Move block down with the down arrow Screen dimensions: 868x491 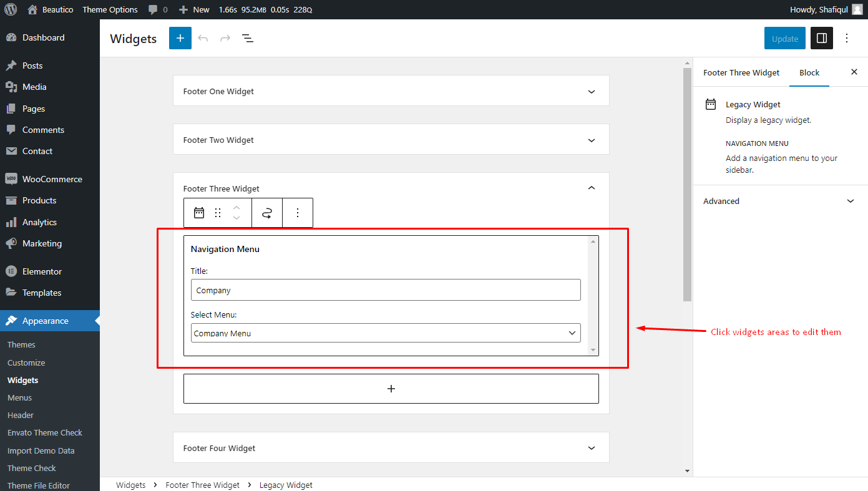tap(237, 218)
